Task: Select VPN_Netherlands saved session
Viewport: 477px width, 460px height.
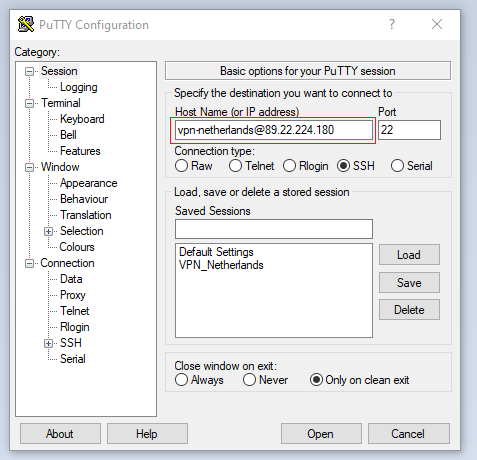Action: click(221, 265)
